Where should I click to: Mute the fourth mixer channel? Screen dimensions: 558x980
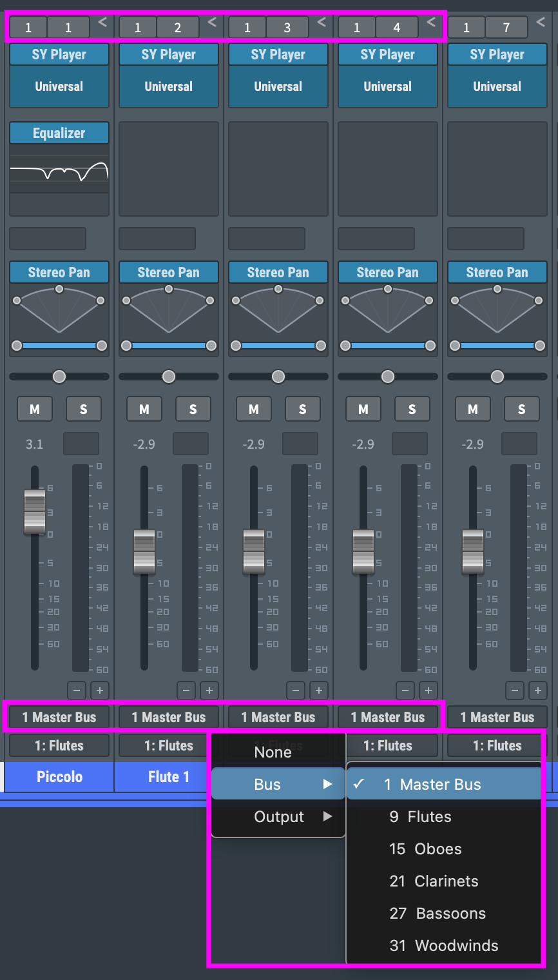363,409
